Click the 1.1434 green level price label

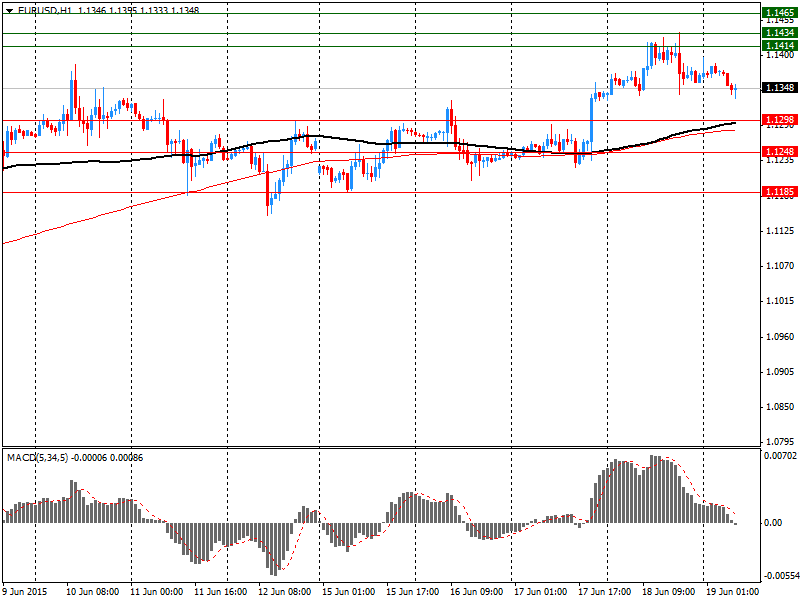pyautogui.click(x=780, y=33)
